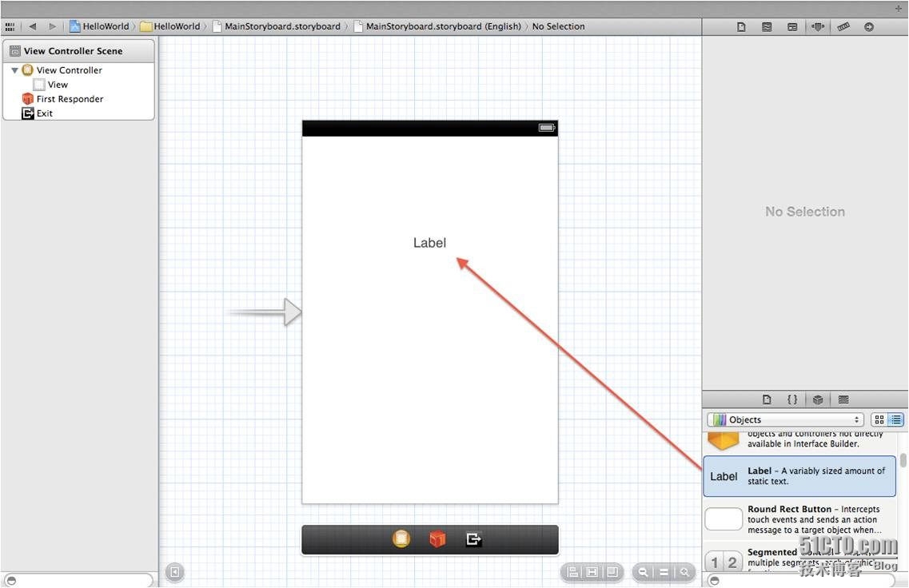The width and height of the screenshot is (909, 588).
Task: Select Label item in Object library
Action: (799, 476)
